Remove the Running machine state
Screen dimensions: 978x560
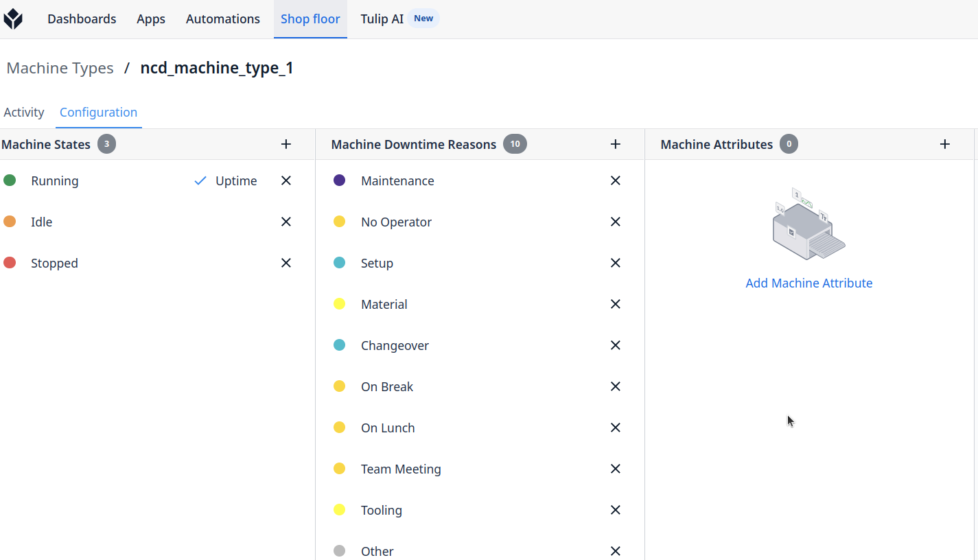pyautogui.click(x=286, y=180)
